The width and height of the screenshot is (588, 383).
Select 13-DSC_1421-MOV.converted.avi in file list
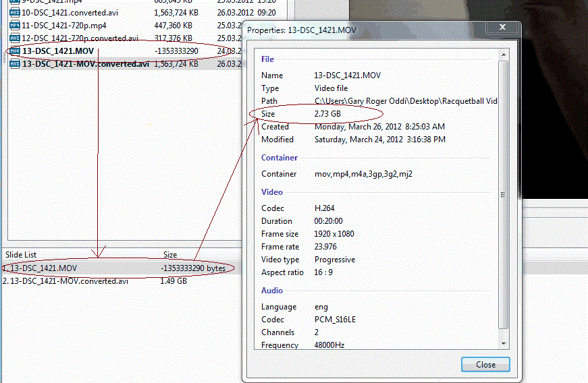pos(86,64)
